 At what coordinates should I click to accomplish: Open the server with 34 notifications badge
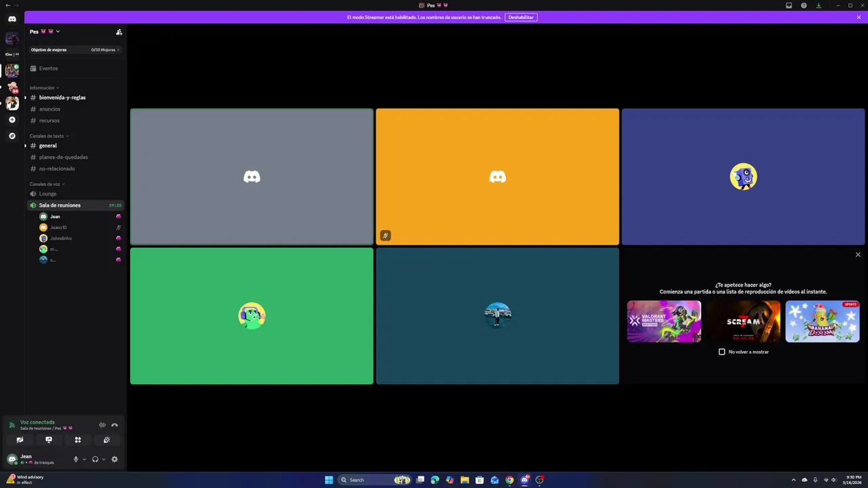12,87
